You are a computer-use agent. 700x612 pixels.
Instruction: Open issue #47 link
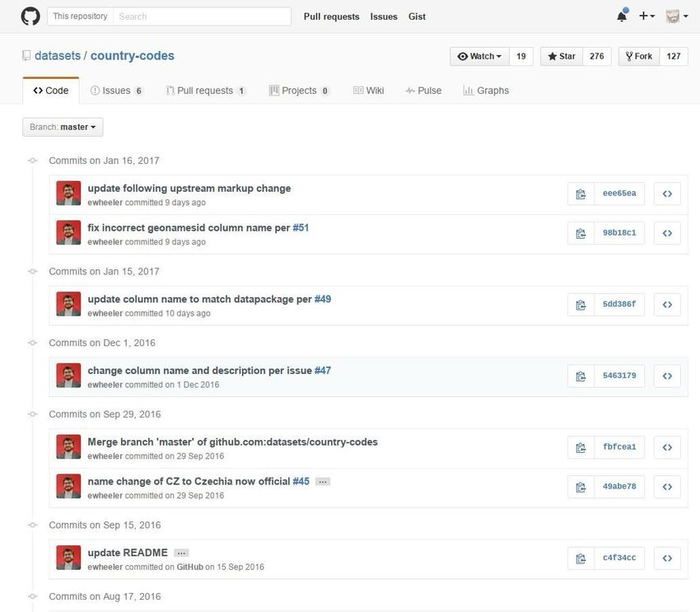[x=323, y=371]
